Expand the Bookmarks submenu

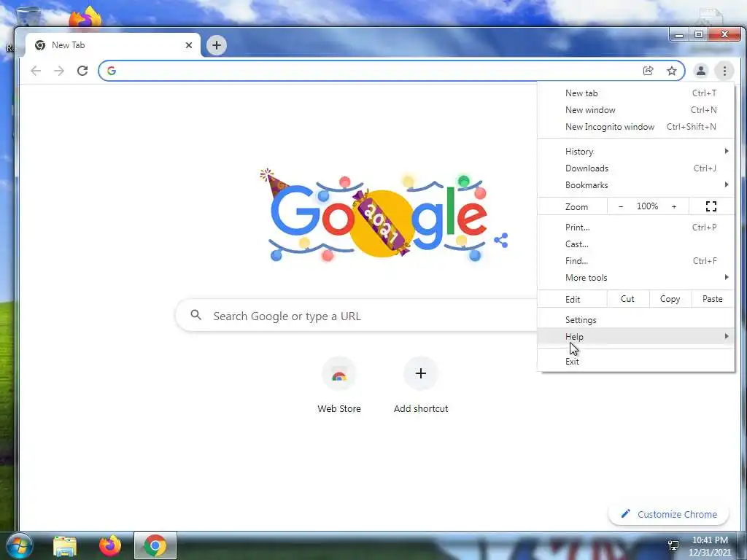636,184
